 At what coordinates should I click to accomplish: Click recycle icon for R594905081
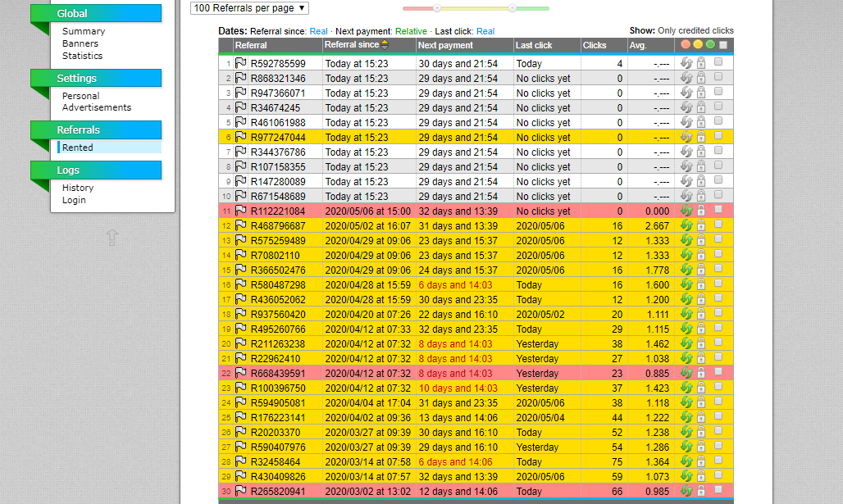686,402
